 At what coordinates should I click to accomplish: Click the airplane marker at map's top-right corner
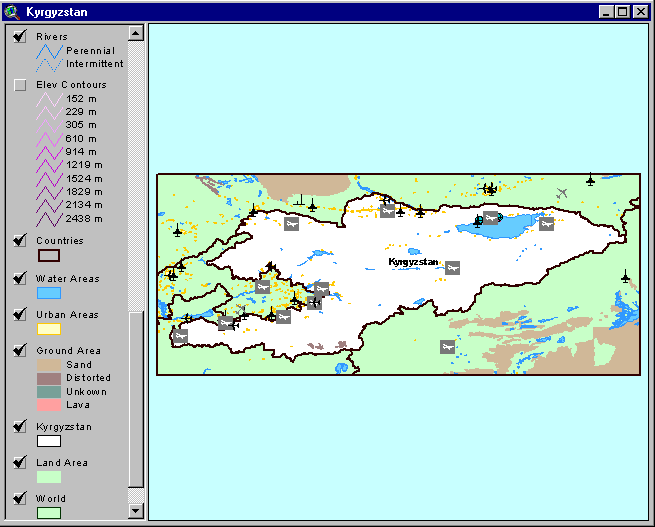[590, 180]
